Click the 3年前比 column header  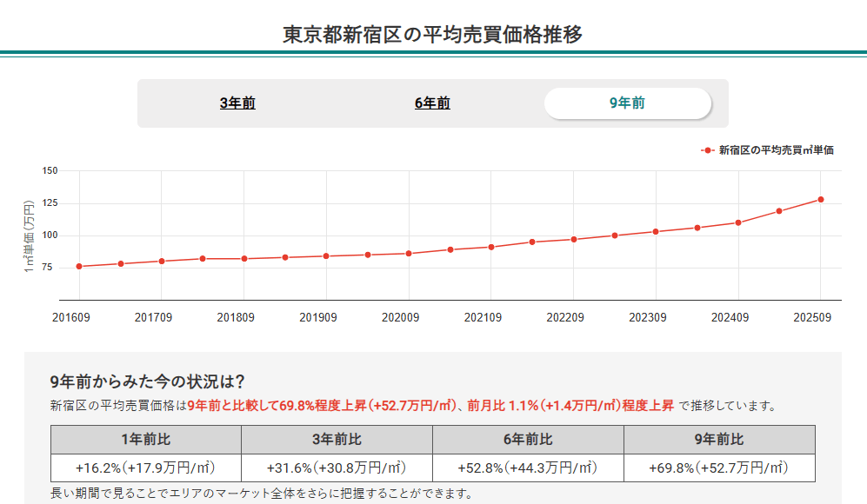(337, 440)
